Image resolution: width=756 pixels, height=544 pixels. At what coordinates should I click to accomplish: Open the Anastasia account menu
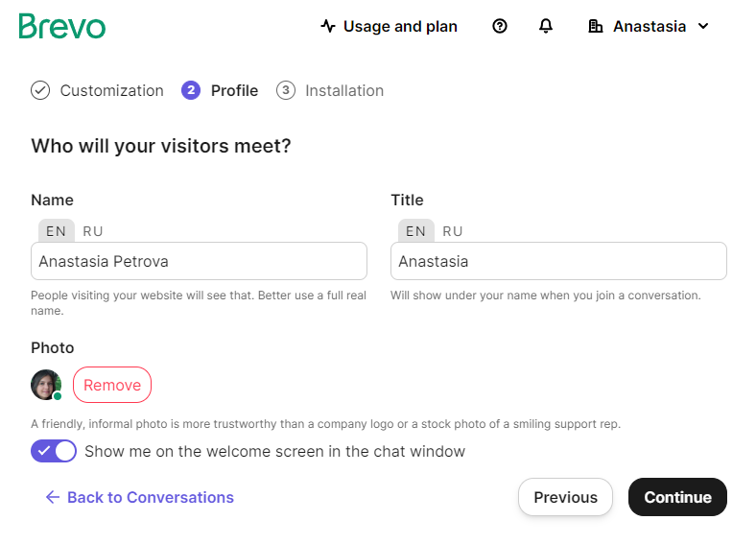(x=649, y=26)
